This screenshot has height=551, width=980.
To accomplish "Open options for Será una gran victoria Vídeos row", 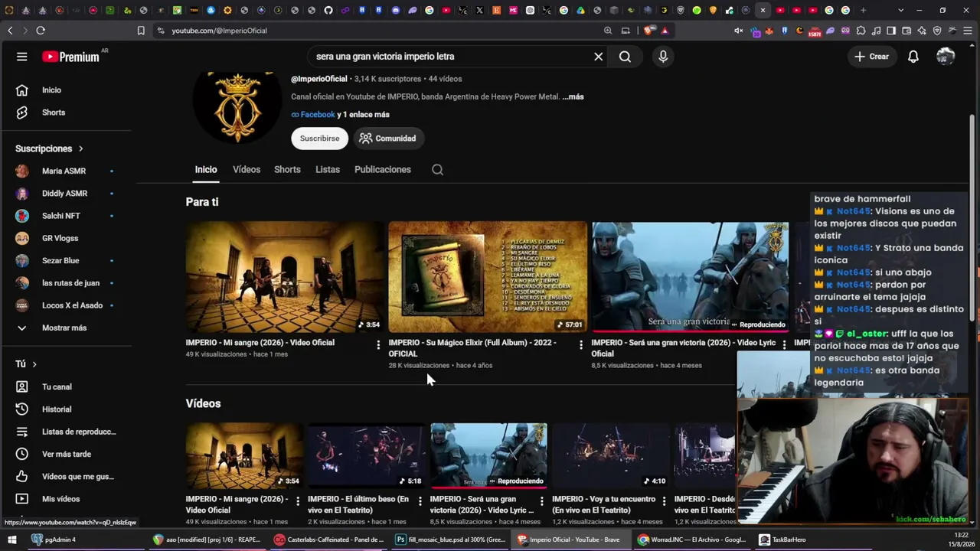I will click(x=542, y=501).
